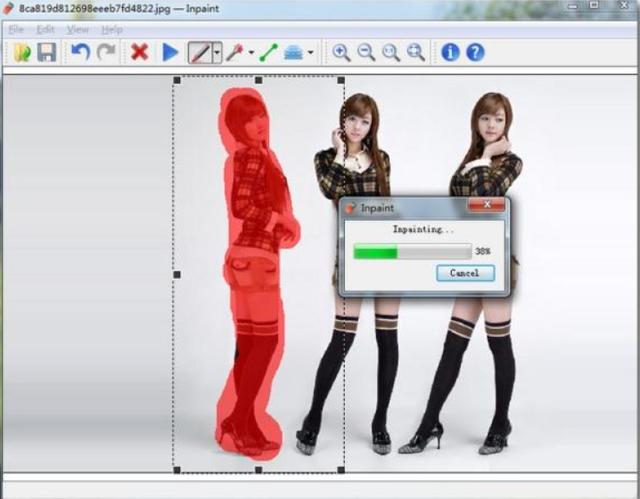The height and width of the screenshot is (499, 640).
Task: Select the Magic Wand tool
Action: click(x=235, y=52)
